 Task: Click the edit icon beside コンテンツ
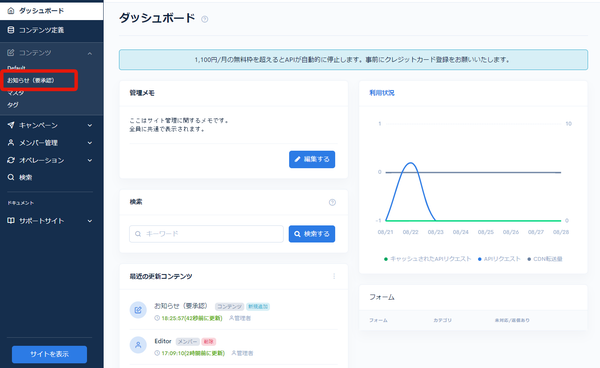(11, 52)
